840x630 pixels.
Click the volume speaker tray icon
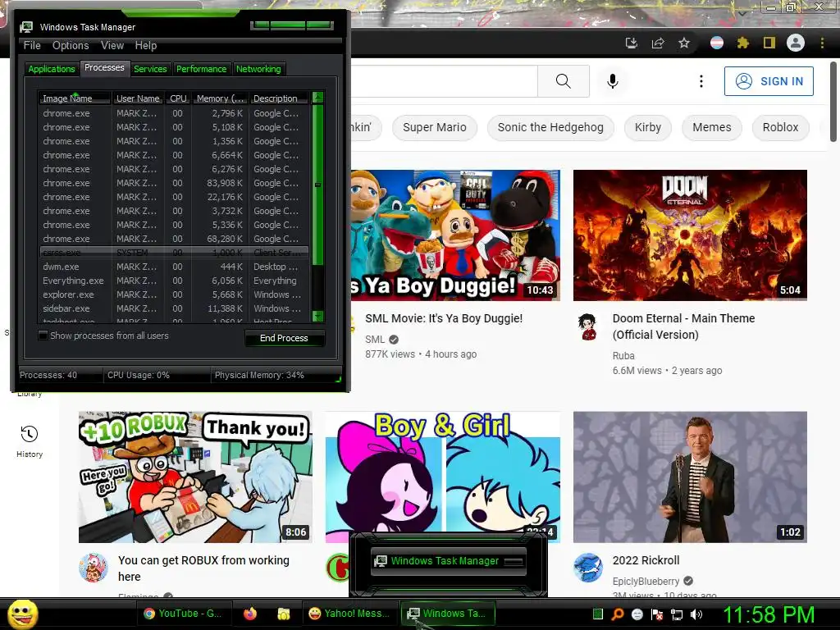pyautogui.click(x=696, y=614)
